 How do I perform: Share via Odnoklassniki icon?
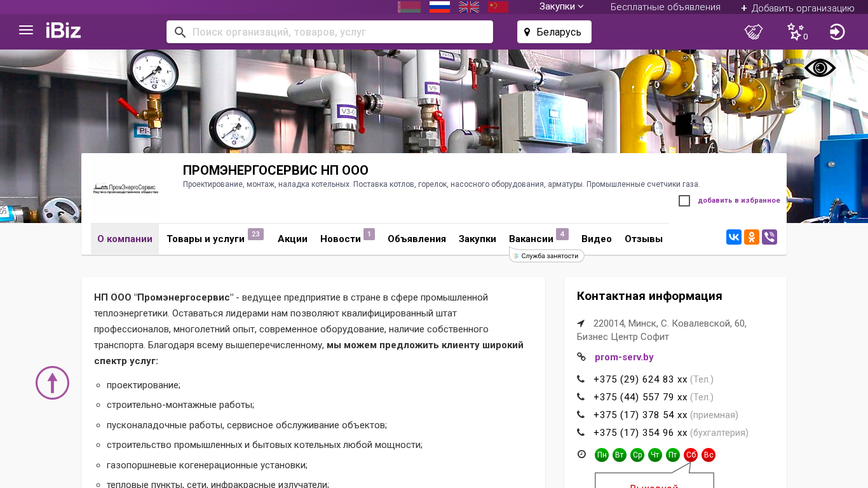pos(752,237)
